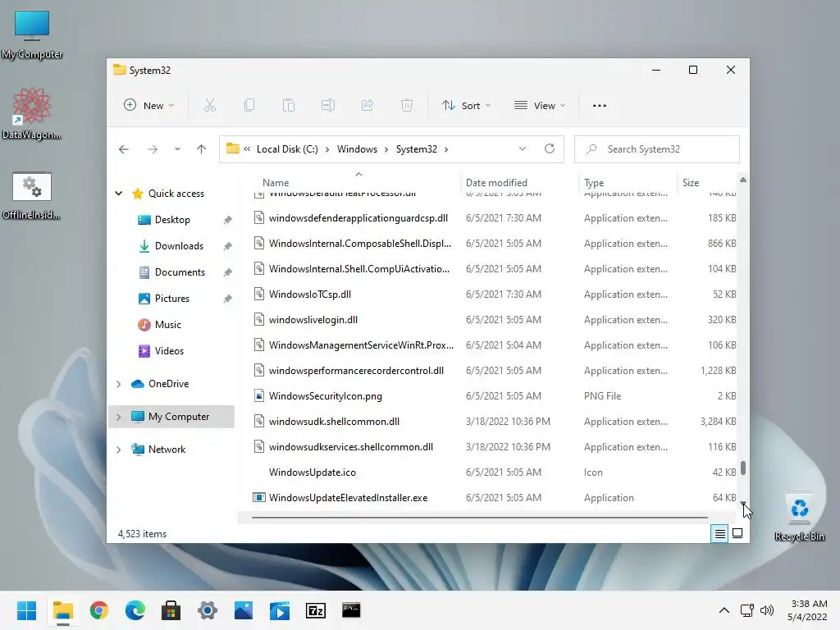The image size is (840, 630).
Task: Click the Cut scissors icon in toolbar
Action: tap(209, 106)
